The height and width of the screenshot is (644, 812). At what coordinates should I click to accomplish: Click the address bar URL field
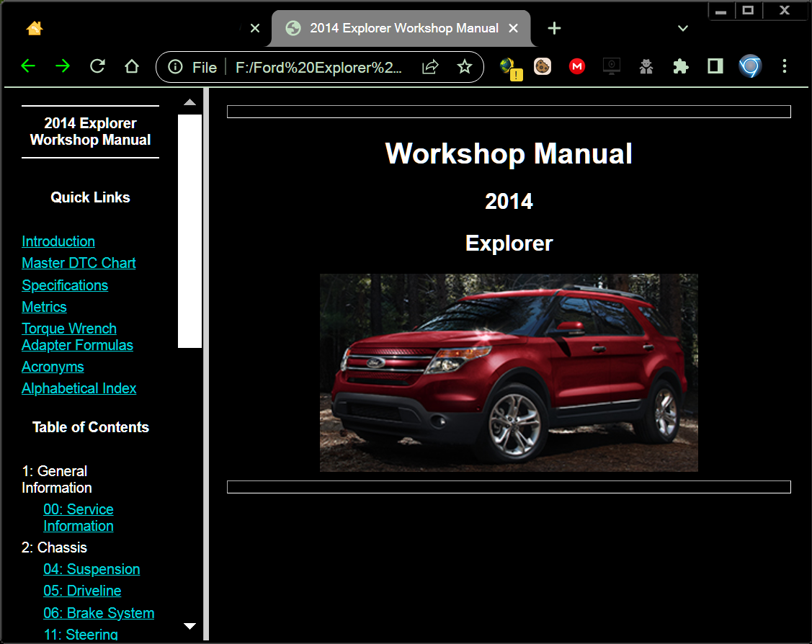pos(318,67)
